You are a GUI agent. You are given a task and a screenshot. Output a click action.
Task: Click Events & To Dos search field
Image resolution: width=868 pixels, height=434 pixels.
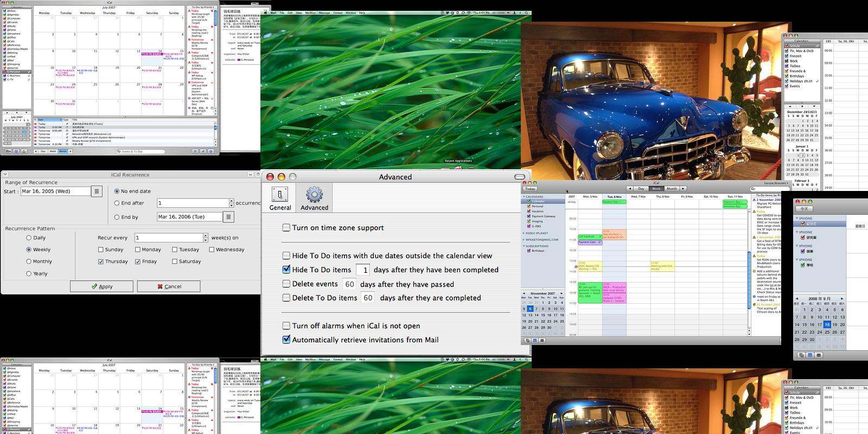click(141, 151)
